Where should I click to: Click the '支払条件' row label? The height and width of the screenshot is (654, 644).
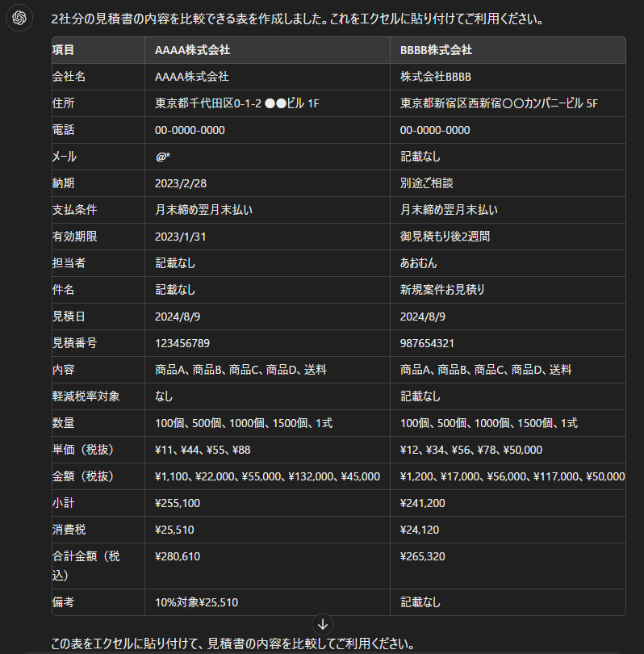[x=74, y=210]
